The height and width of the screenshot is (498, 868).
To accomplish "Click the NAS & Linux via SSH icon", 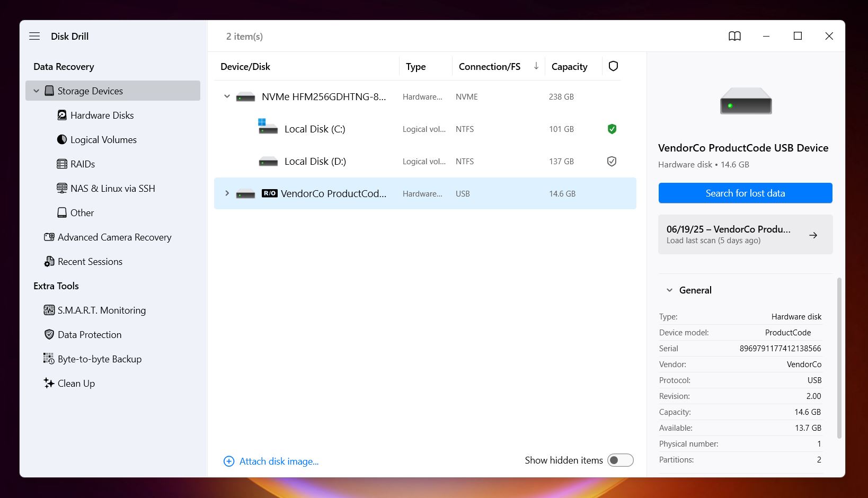I will click(x=62, y=188).
